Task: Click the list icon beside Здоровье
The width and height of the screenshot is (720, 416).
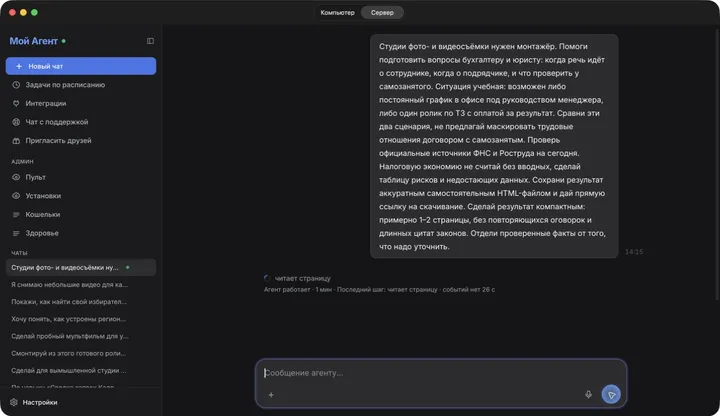Action: (x=16, y=233)
